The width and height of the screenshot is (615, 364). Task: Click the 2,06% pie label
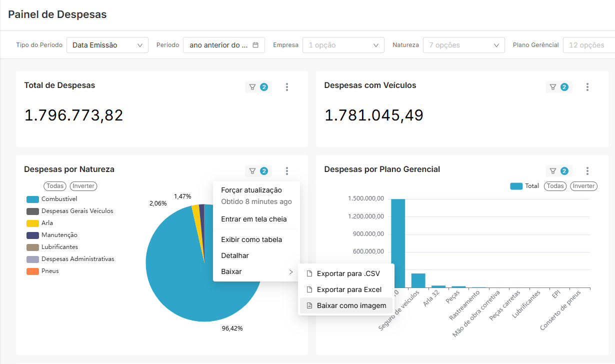coord(158,203)
